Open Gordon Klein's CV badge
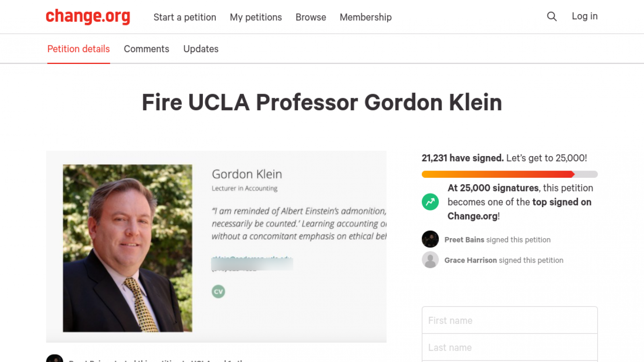This screenshot has height=362, width=644. [x=218, y=291]
